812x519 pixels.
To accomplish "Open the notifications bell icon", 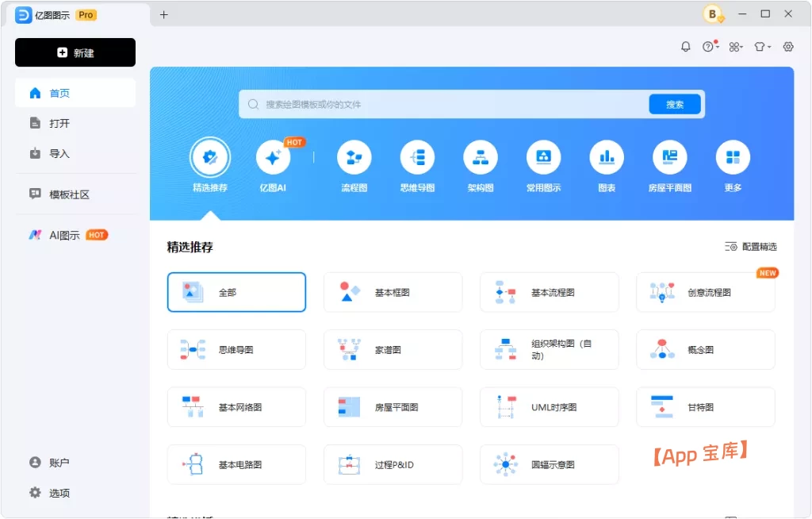I will click(686, 47).
